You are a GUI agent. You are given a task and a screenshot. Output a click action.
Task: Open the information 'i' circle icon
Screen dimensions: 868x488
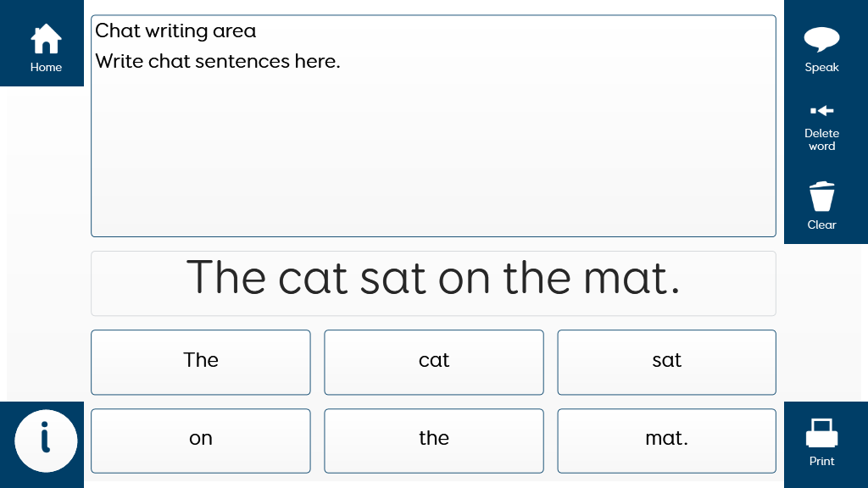pos(46,441)
